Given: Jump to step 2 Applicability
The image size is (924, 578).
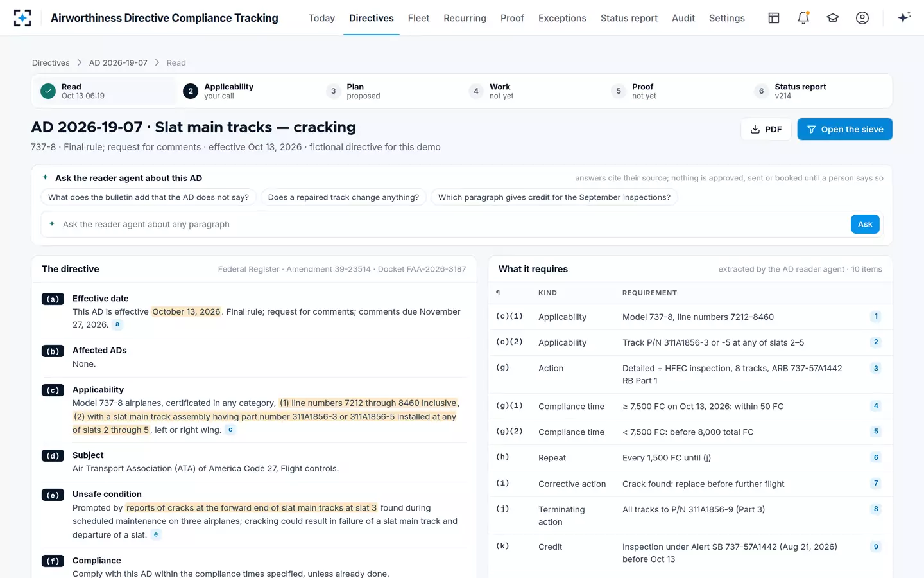Looking at the screenshot, I should tap(246, 91).
